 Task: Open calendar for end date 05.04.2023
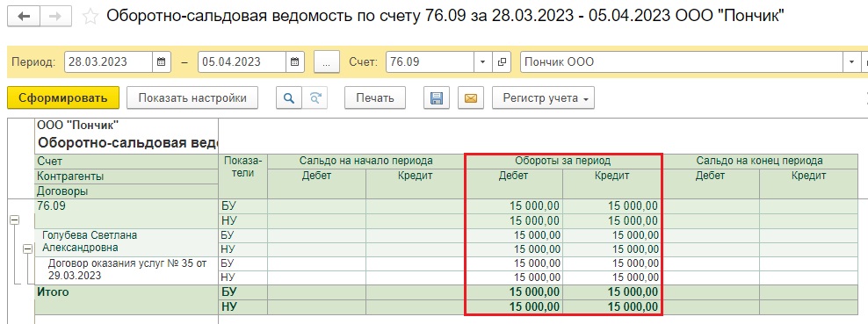tap(294, 62)
